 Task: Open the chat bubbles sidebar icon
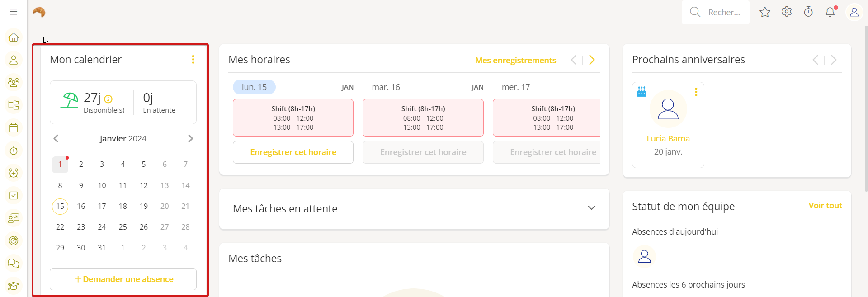(14, 263)
